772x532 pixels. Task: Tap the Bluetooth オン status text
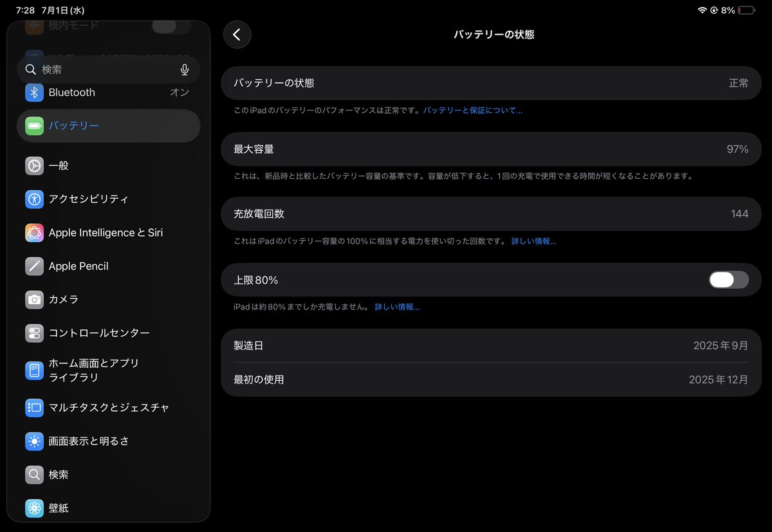click(179, 93)
